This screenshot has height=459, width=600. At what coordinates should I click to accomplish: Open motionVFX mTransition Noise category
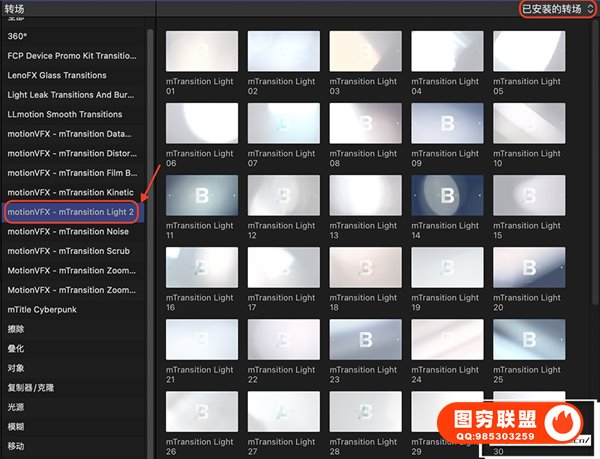(x=68, y=231)
